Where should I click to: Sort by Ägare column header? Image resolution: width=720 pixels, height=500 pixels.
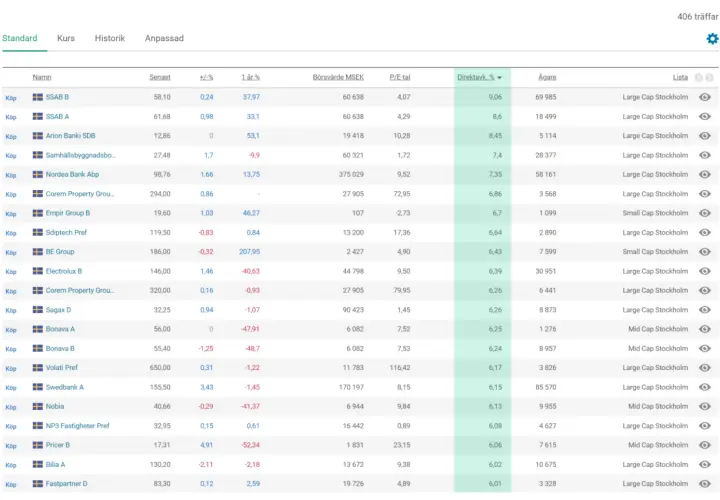coord(547,77)
